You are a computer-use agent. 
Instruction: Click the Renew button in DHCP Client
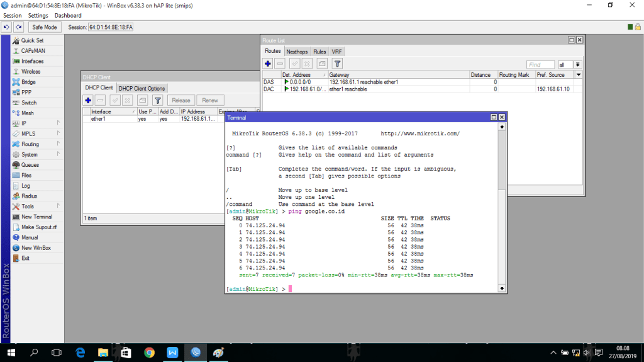pos(210,100)
